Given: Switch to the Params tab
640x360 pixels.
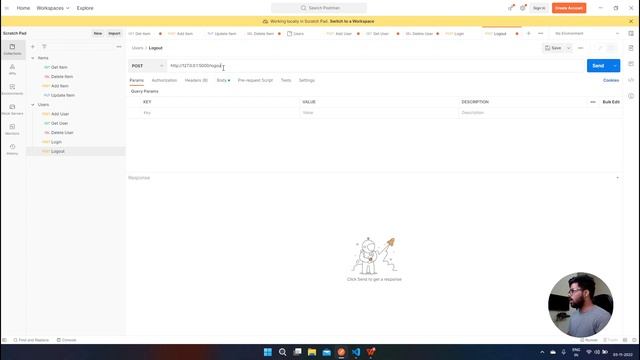Looking at the screenshot, I should coord(137,80).
